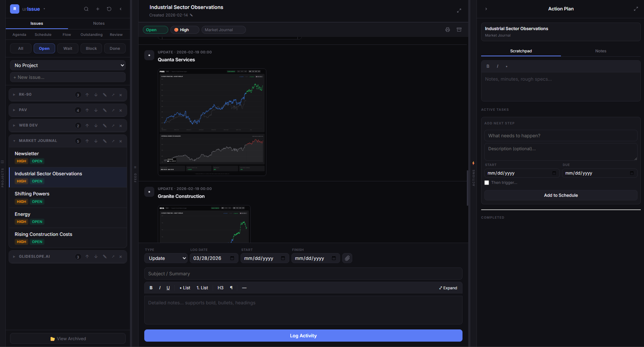Viewport: 644px width, 347px height.
Task: Move the RK-90 project up
Action: tap(87, 95)
